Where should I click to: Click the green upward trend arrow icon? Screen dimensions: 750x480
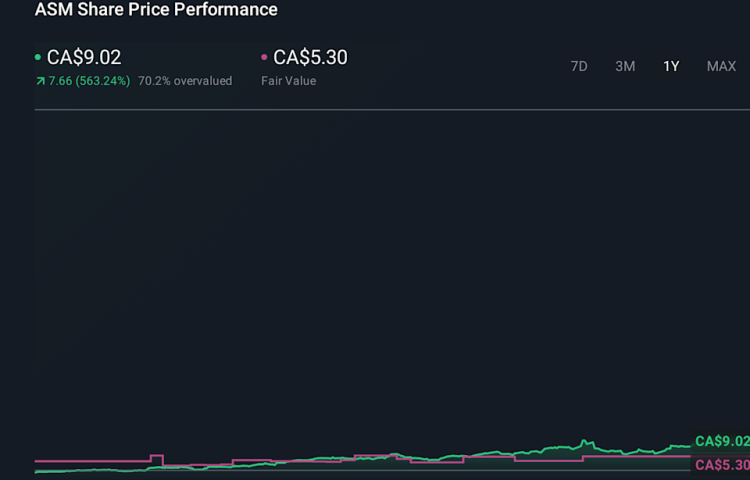coord(39,81)
